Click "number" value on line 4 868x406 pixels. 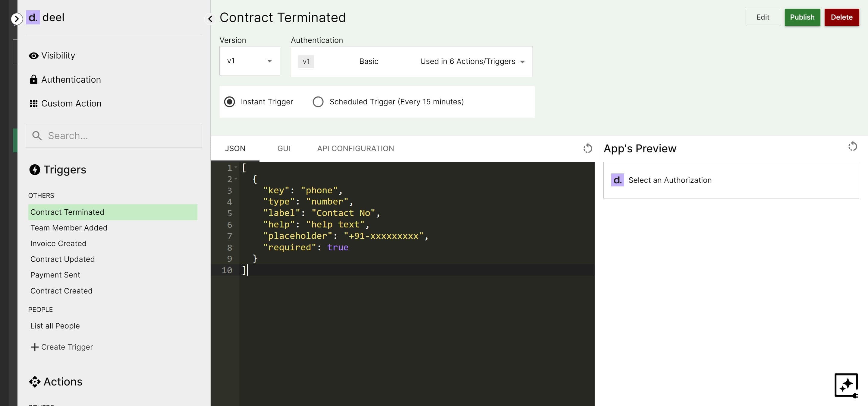[x=327, y=202]
